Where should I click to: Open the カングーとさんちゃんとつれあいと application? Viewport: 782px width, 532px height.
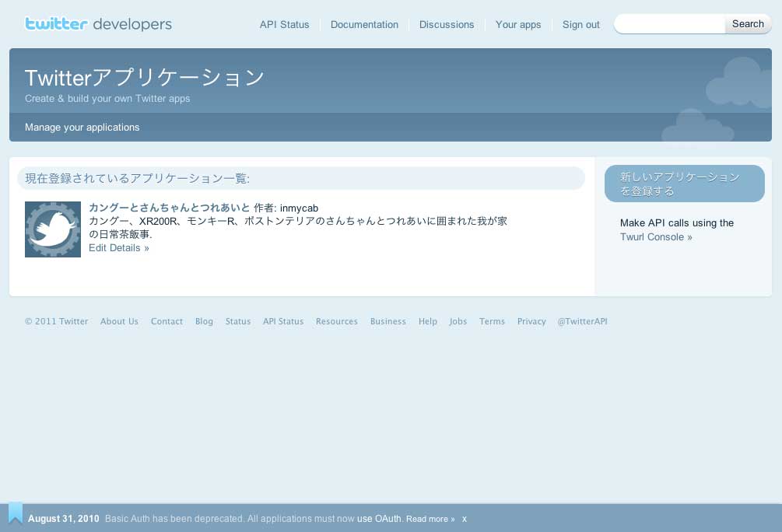tap(169, 208)
